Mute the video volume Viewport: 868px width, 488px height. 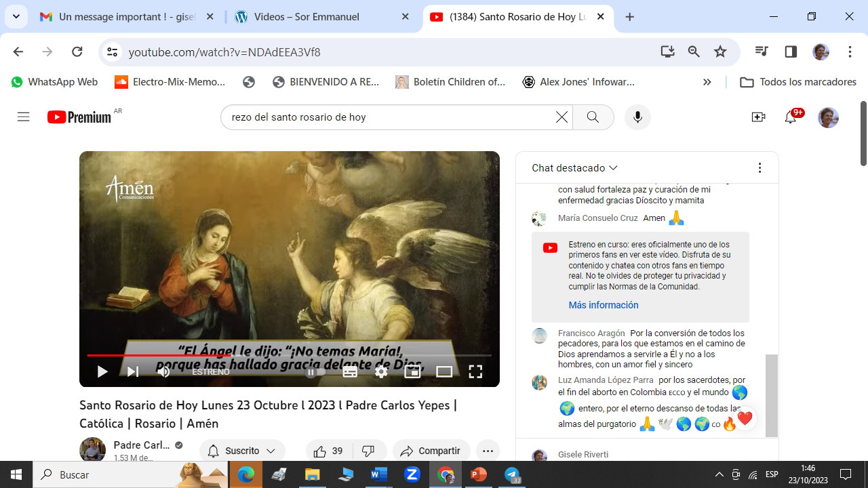[163, 371]
